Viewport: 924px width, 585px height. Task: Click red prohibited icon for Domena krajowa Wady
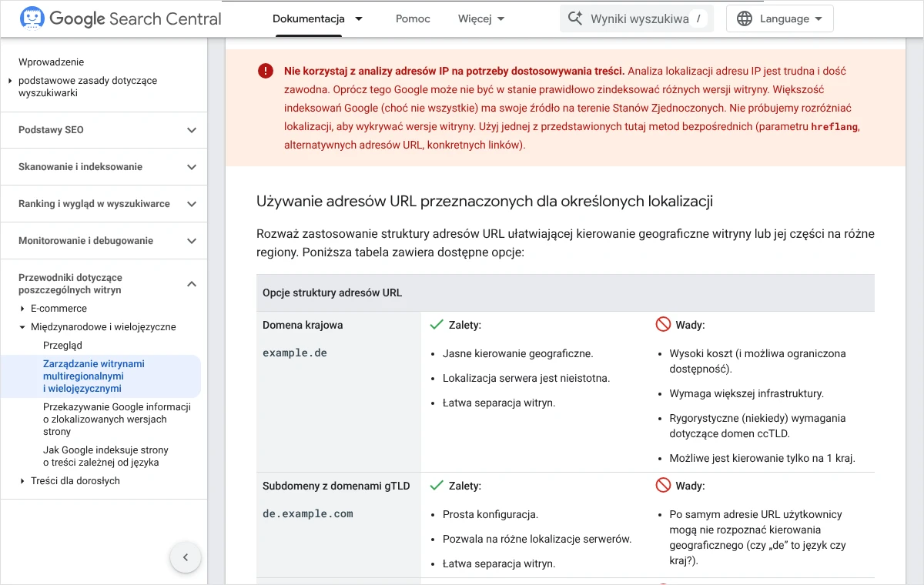(x=663, y=325)
